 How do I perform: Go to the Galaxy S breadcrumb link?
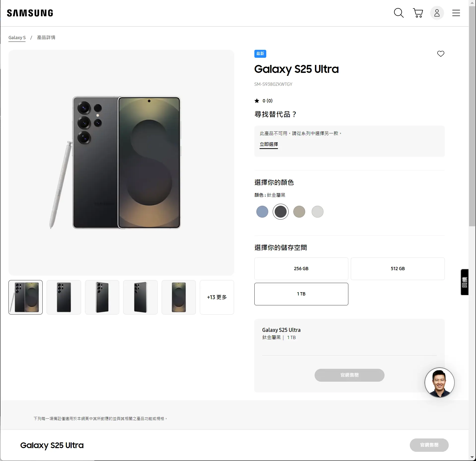point(17,37)
